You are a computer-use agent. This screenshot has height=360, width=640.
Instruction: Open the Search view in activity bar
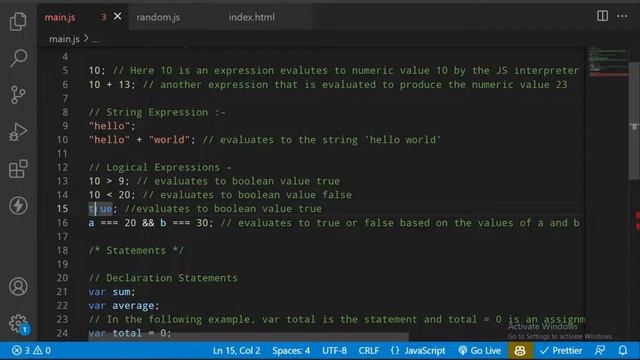(x=18, y=58)
